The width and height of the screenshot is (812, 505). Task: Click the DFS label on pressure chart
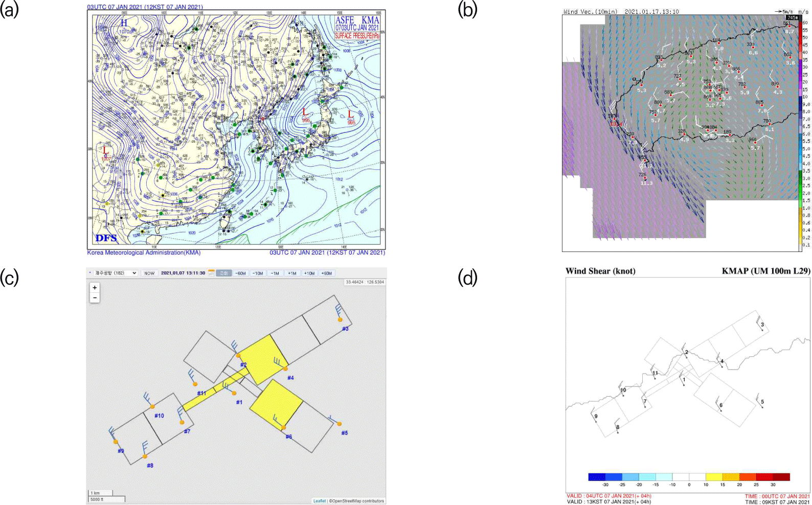point(106,238)
